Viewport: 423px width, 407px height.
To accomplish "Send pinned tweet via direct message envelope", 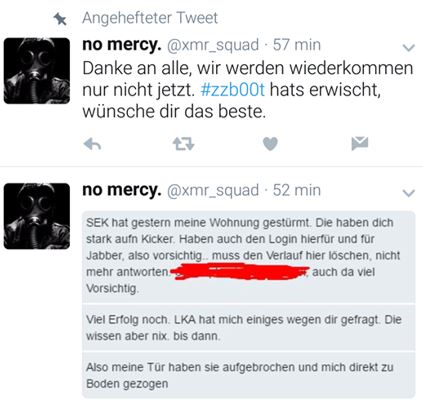I will point(360,143).
